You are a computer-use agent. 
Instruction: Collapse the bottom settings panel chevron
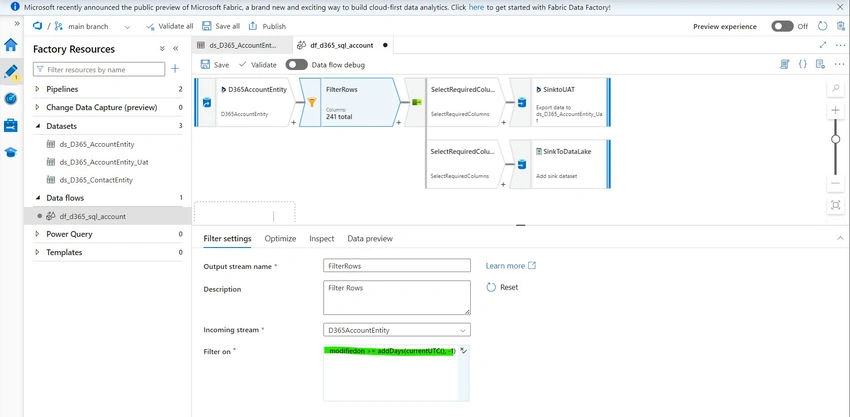(x=840, y=238)
